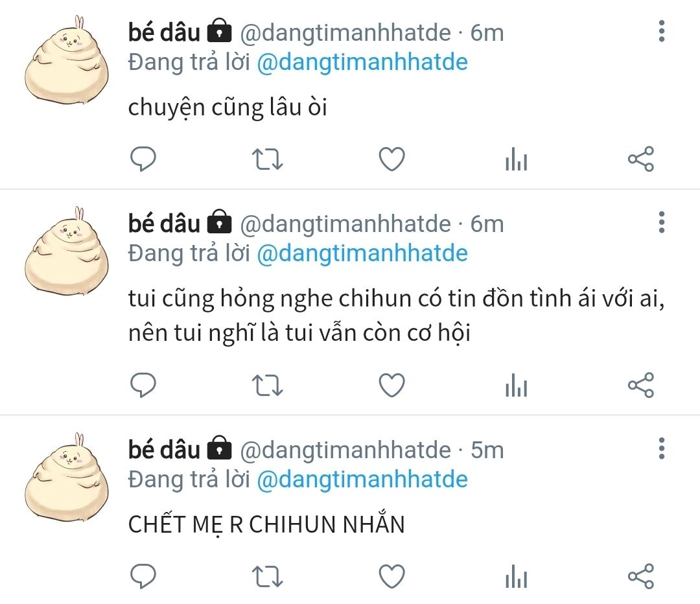This screenshot has width=700, height=604.
Task: Retweet the "chuyện cũng lâu òi" tweet
Action: point(268,159)
